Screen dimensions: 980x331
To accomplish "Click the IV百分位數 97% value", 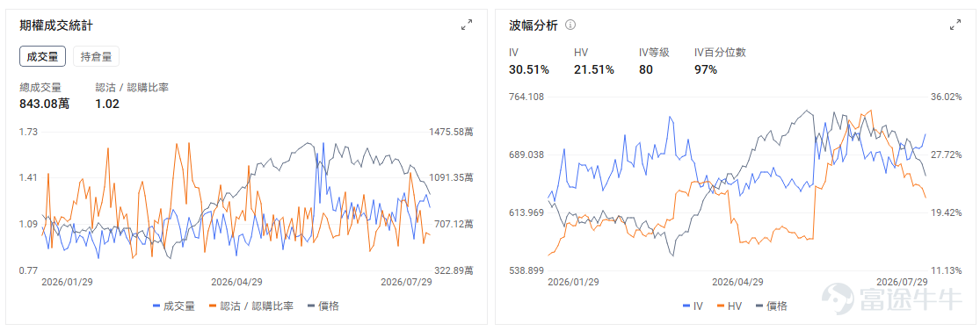I will pos(706,69).
